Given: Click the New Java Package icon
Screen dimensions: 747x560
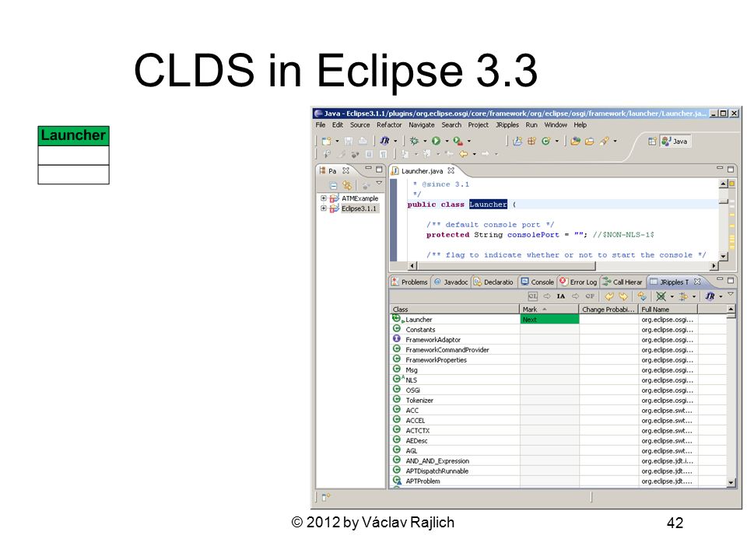Looking at the screenshot, I should tap(531, 141).
